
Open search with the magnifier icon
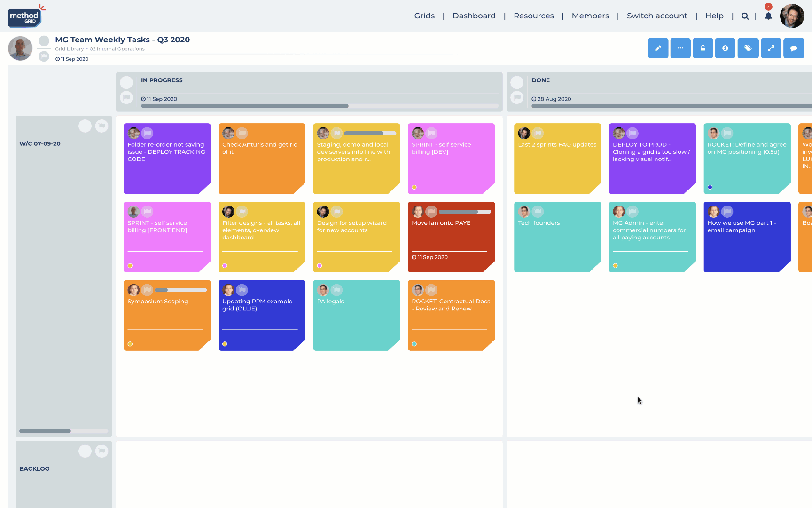[x=745, y=16]
